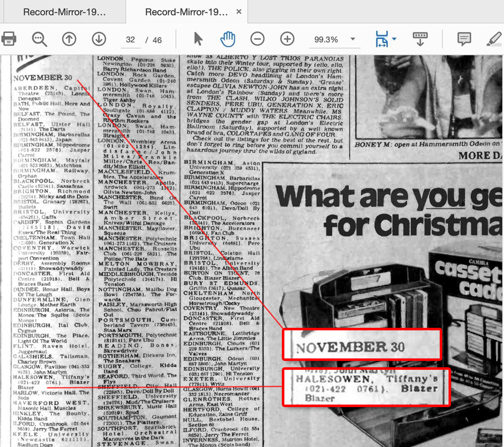Click the Fit Page width icon
This screenshot has height=447, width=504.
[x=381, y=39]
